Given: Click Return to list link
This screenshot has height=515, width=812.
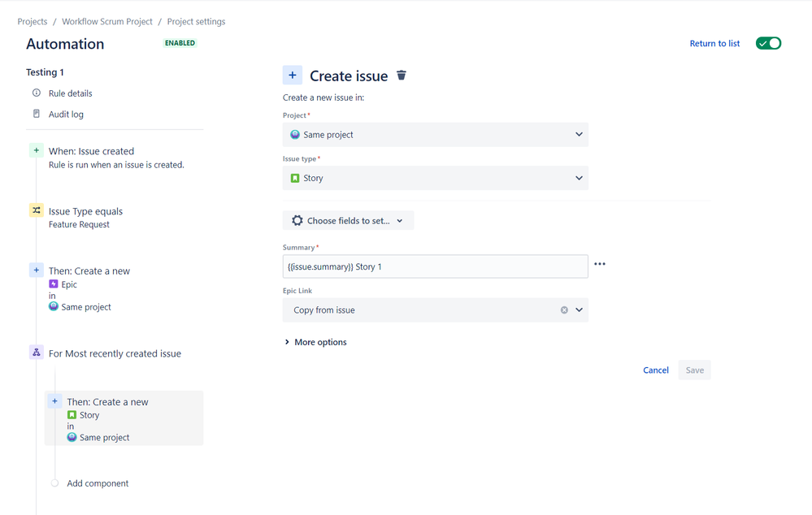Looking at the screenshot, I should [x=714, y=44].
